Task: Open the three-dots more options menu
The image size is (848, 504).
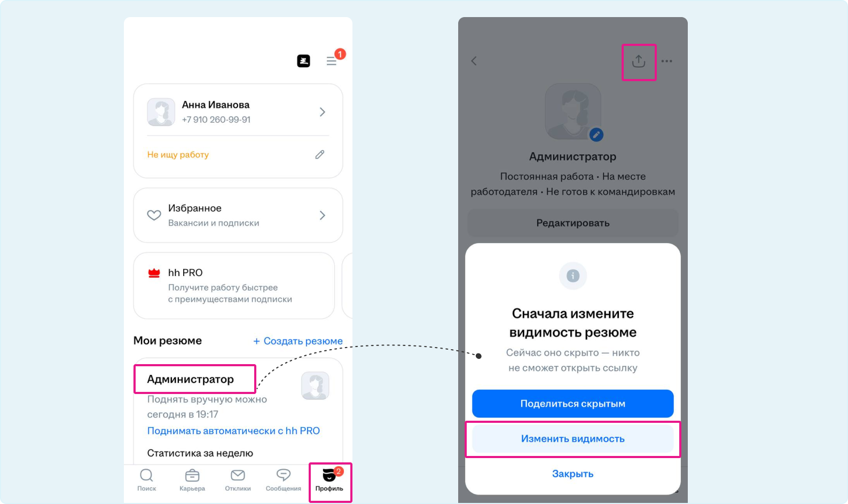Action: coord(666,61)
